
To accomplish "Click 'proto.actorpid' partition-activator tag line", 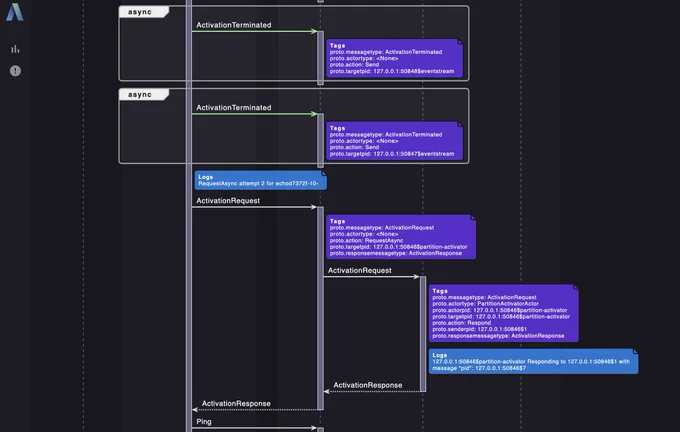I will click(500, 310).
